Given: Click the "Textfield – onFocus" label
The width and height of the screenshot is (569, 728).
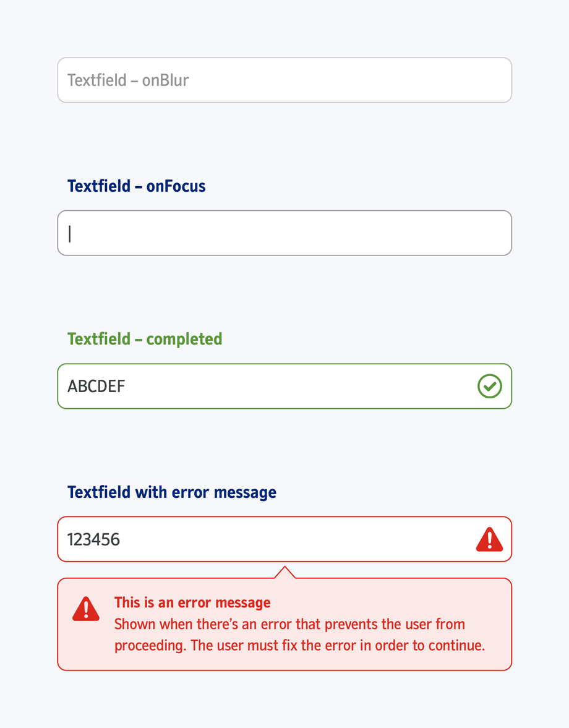Looking at the screenshot, I should pyautogui.click(x=136, y=186).
